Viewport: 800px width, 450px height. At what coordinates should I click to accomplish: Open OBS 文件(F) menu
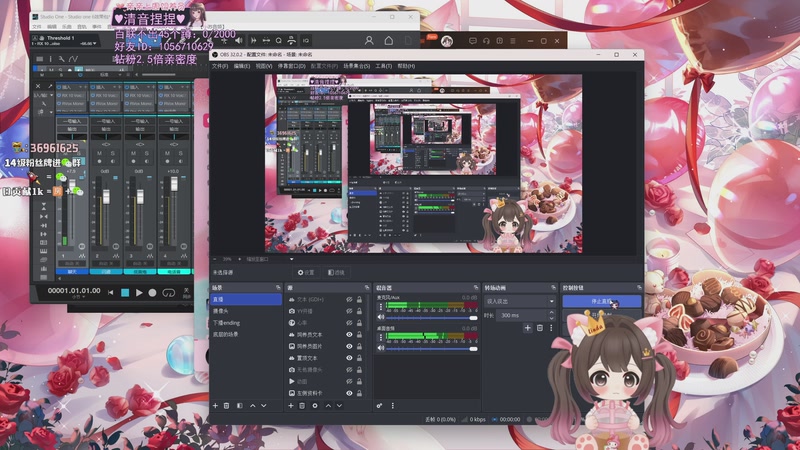(220, 66)
